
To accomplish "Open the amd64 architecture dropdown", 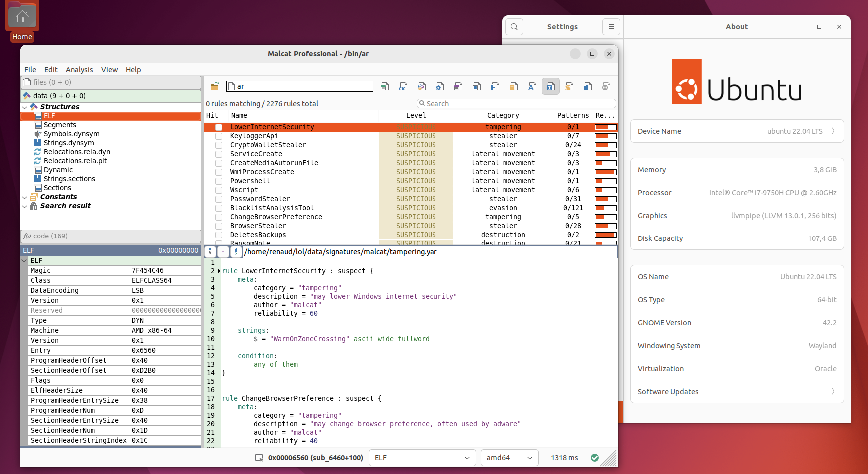I will [x=510, y=458].
